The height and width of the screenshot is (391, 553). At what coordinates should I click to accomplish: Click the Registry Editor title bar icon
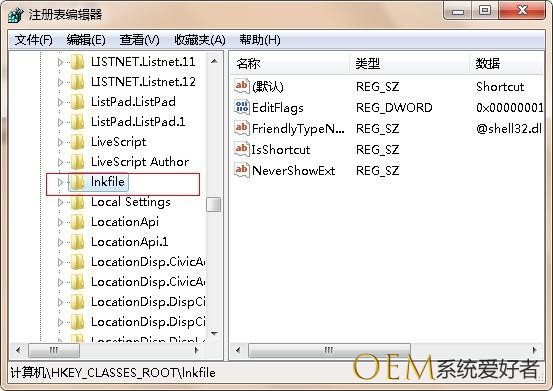[16, 15]
